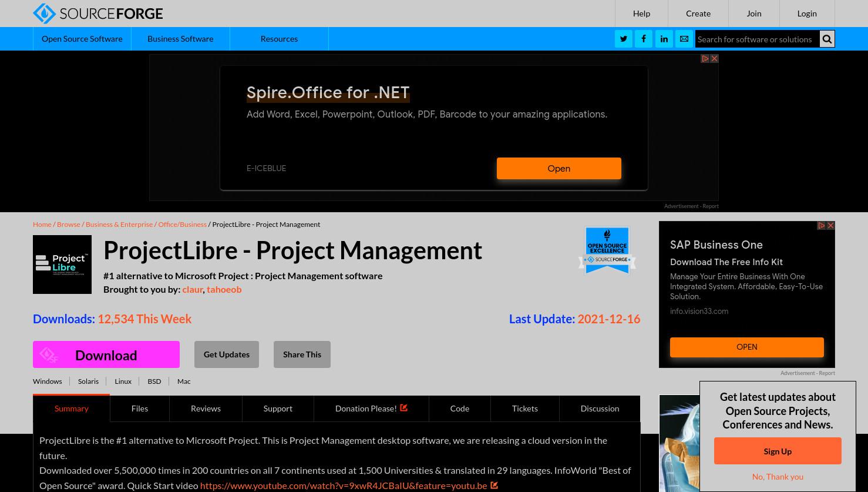
Task: Click the 12,534 This Week downloads text
Action: click(144, 319)
